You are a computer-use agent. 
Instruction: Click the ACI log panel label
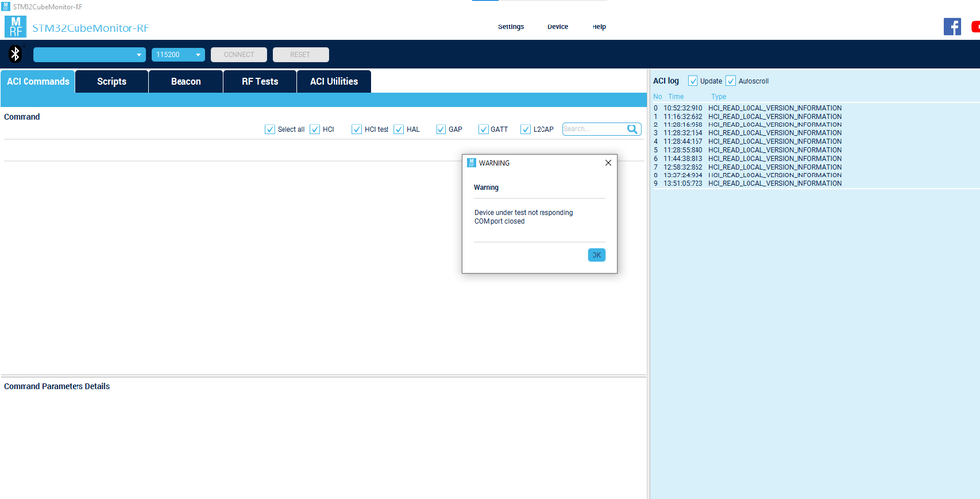(666, 81)
